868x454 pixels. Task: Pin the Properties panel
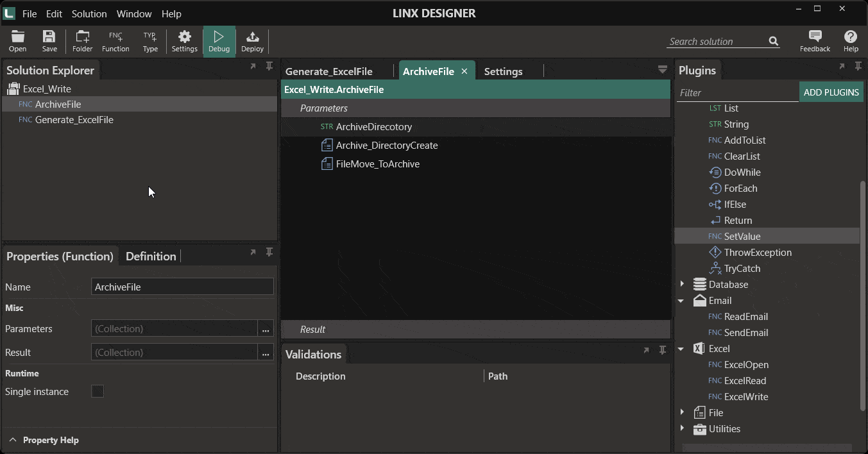pyautogui.click(x=269, y=252)
